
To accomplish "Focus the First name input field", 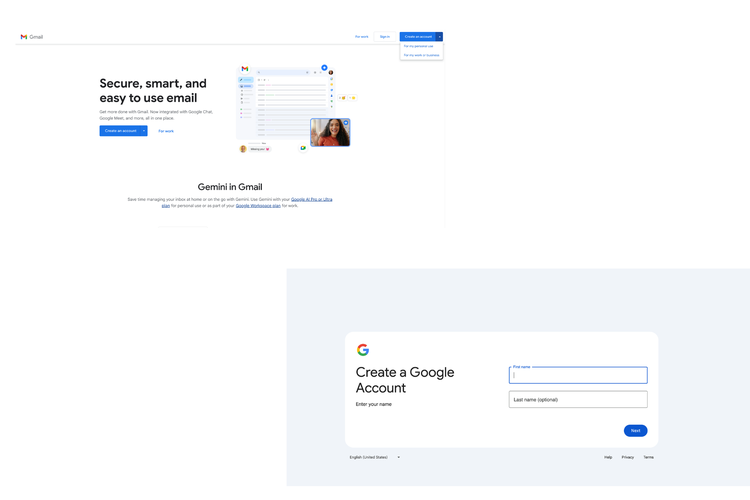I will pyautogui.click(x=578, y=375).
